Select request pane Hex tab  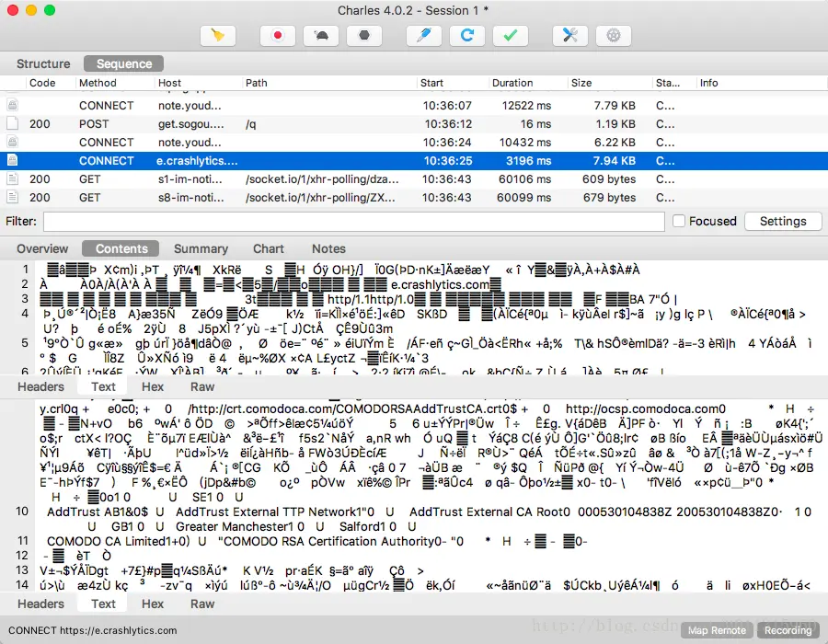(153, 387)
